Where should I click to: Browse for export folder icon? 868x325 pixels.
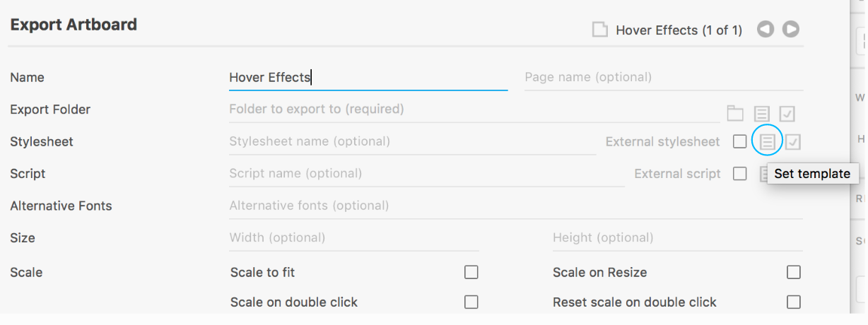tap(736, 113)
